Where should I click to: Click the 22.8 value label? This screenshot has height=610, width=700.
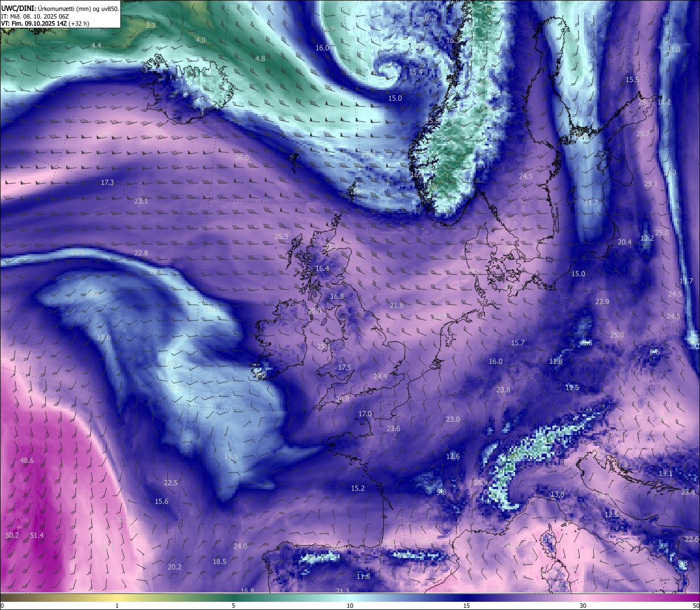click(x=141, y=253)
